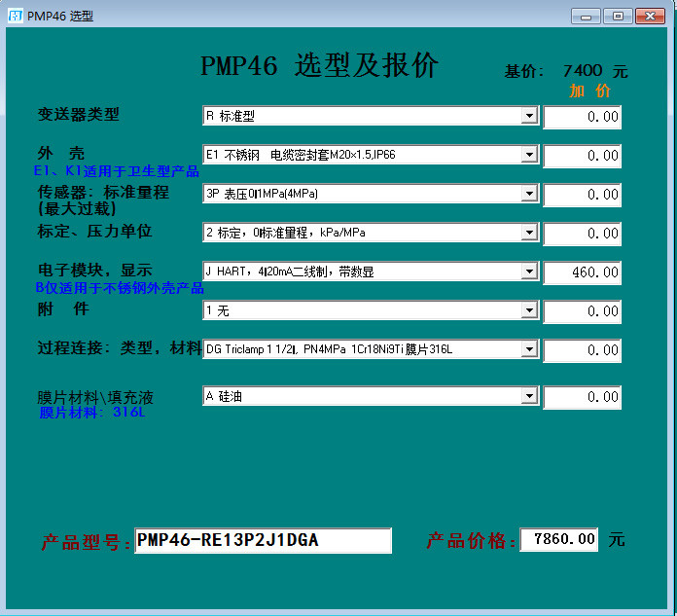Expand the 外壳 housing dropdown list

pos(529,155)
